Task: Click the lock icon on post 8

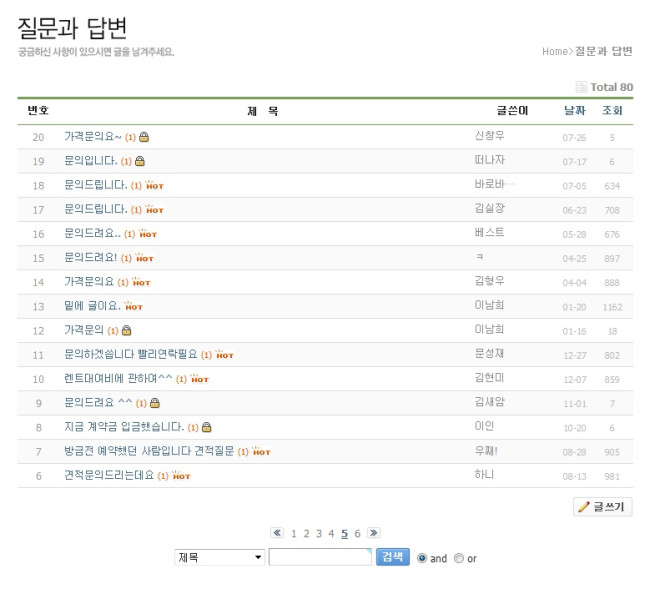Action: [207, 427]
